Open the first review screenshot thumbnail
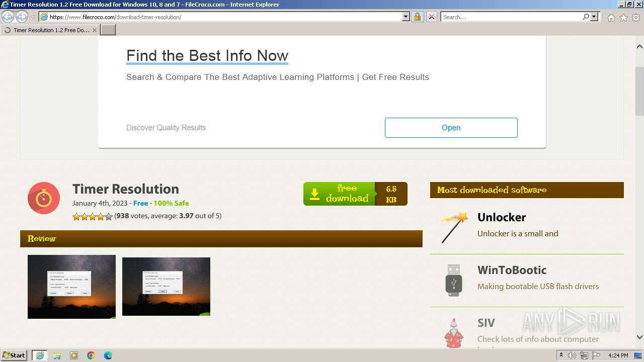The width and height of the screenshot is (644, 362). point(71,287)
